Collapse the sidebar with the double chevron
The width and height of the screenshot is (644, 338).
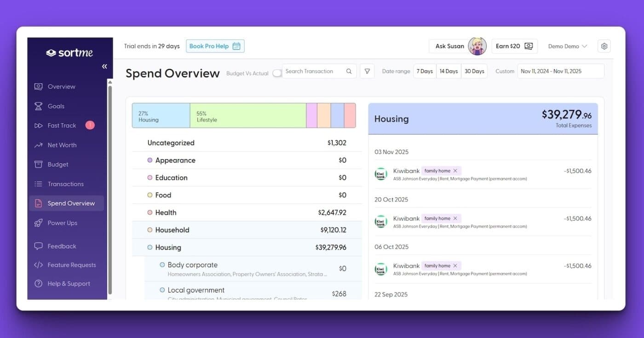point(104,66)
